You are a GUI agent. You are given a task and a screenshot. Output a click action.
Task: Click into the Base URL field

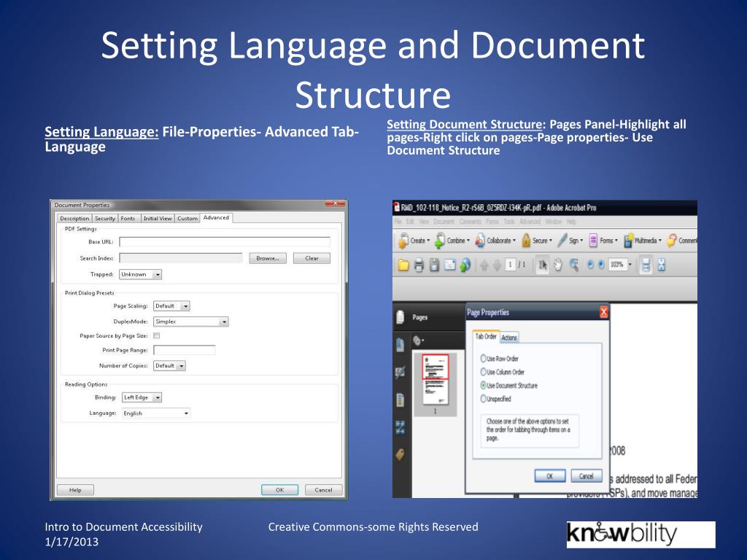225,242
